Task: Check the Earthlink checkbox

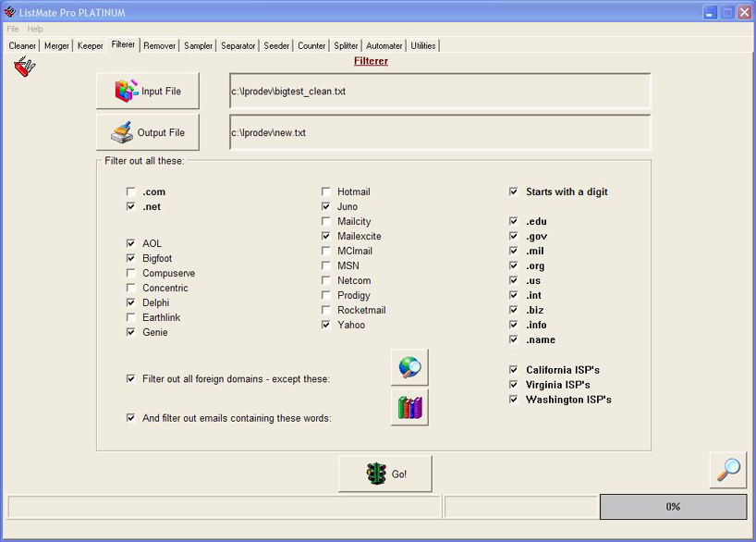Action: coord(131,318)
